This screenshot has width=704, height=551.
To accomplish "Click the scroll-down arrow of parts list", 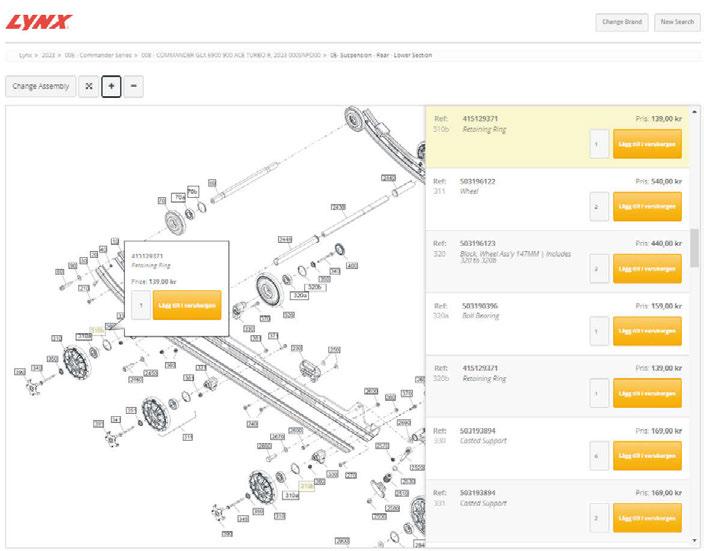I will point(695,540).
